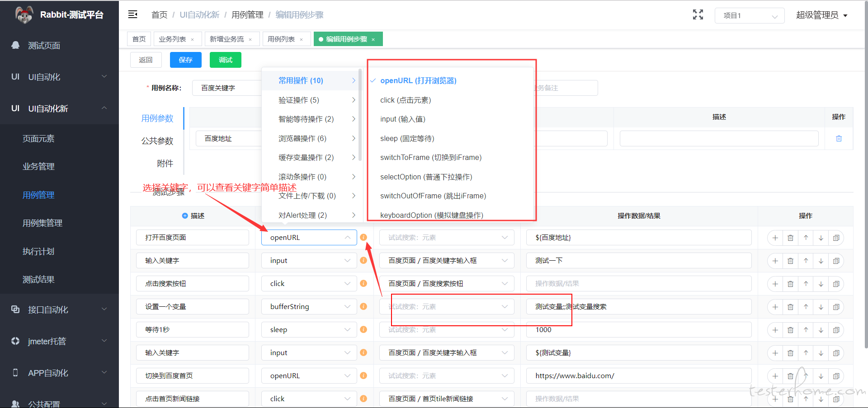Open 用例集管理 in the sidebar

[x=59, y=223]
